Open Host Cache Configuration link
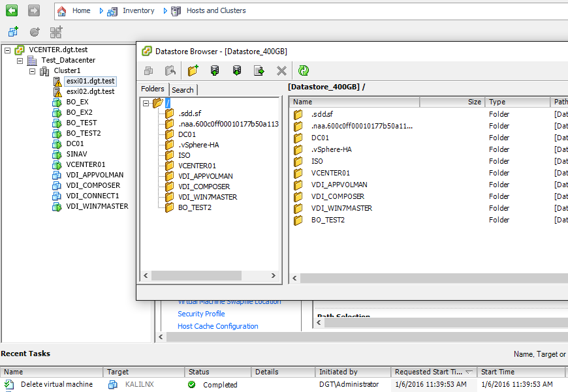 [x=217, y=327]
